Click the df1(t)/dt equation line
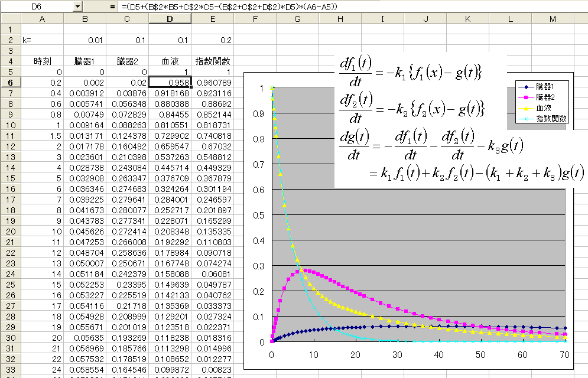 click(x=410, y=71)
